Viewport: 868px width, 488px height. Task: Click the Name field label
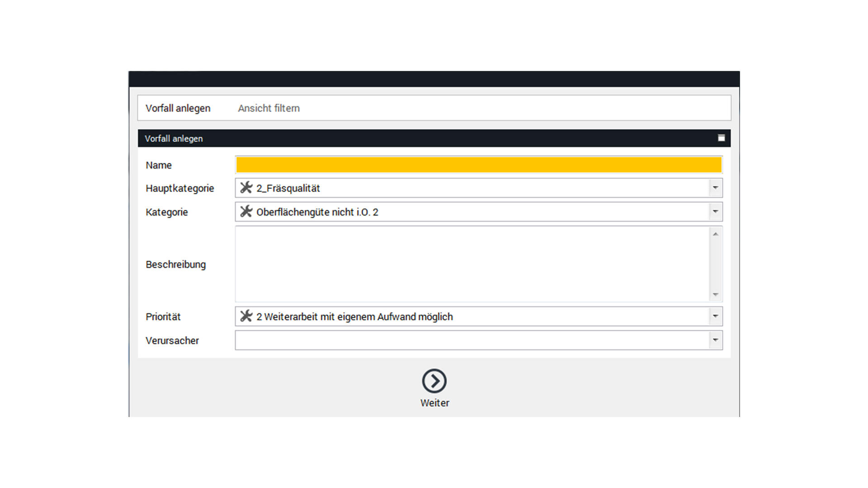click(158, 165)
